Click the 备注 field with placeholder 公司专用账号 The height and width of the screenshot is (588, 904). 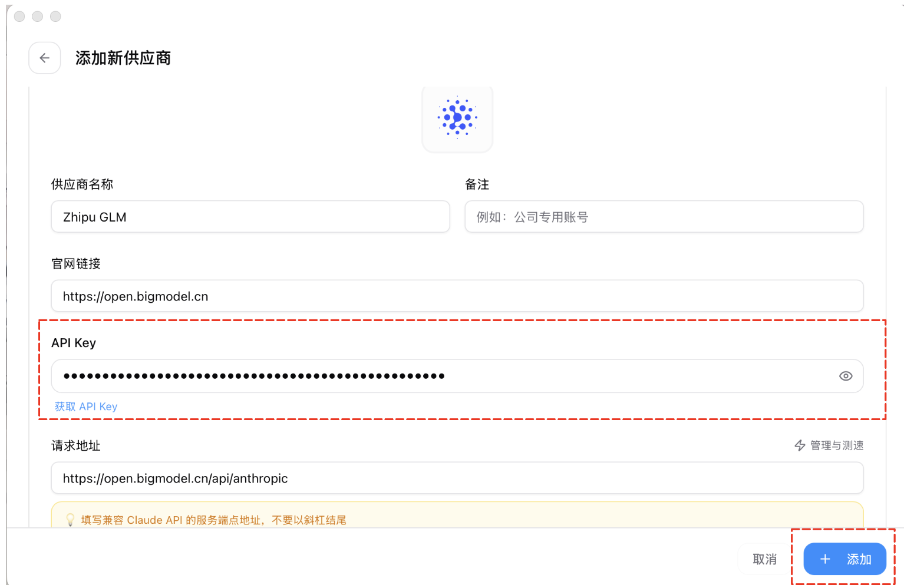(x=664, y=217)
